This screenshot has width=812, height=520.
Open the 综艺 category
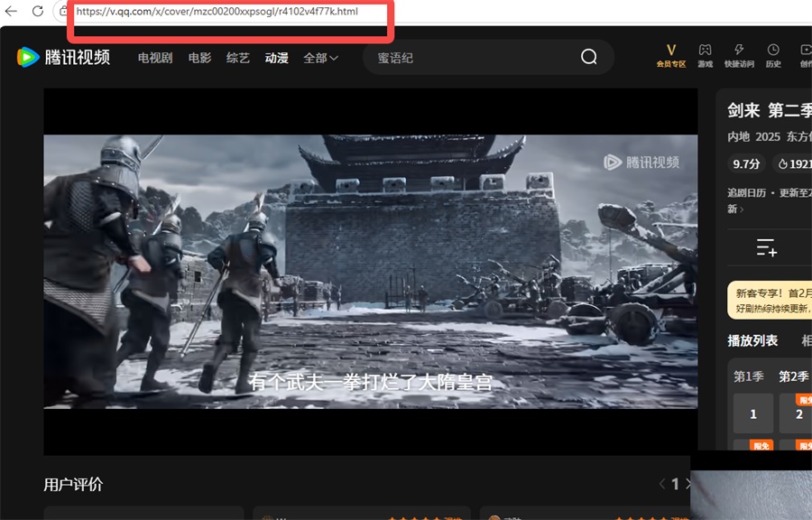coord(237,58)
